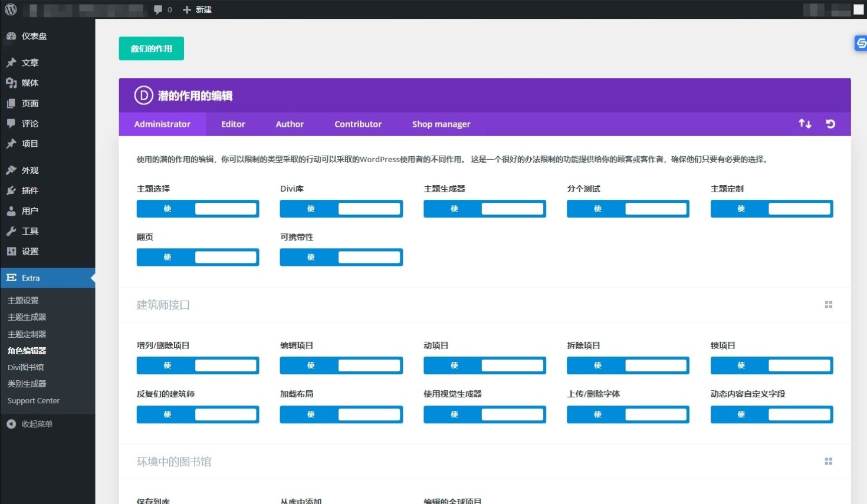
Task: Toggle the 增列/删除项目 switch
Action: click(x=198, y=365)
